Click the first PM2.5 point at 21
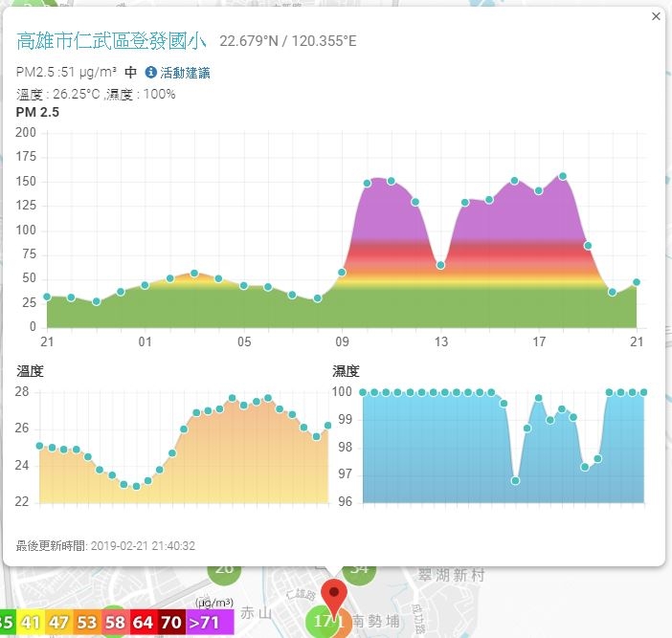This screenshot has height=638, width=672. [x=47, y=297]
